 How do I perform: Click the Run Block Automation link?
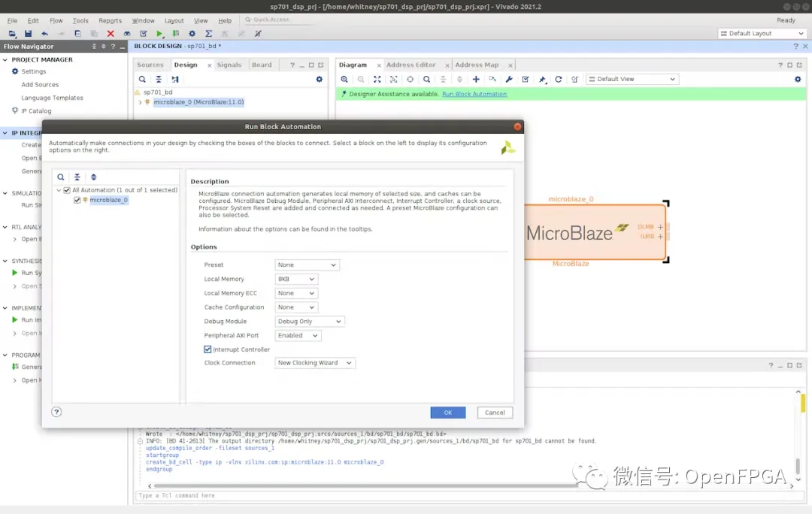[474, 94]
